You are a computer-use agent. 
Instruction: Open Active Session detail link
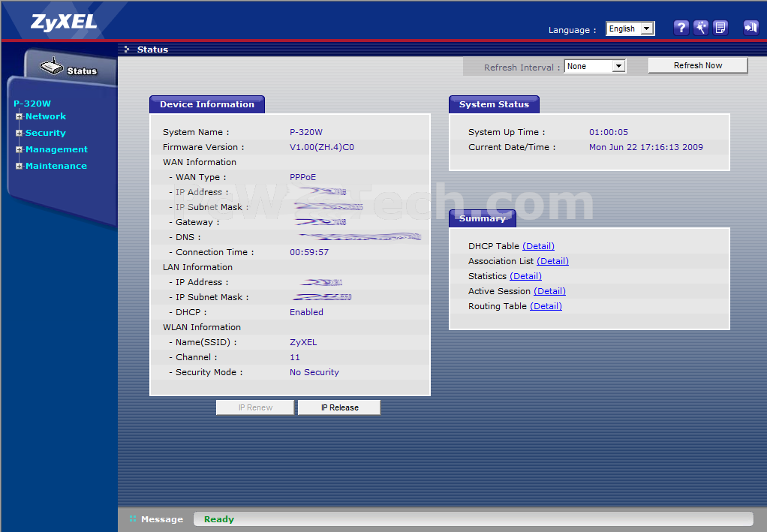(x=549, y=291)
